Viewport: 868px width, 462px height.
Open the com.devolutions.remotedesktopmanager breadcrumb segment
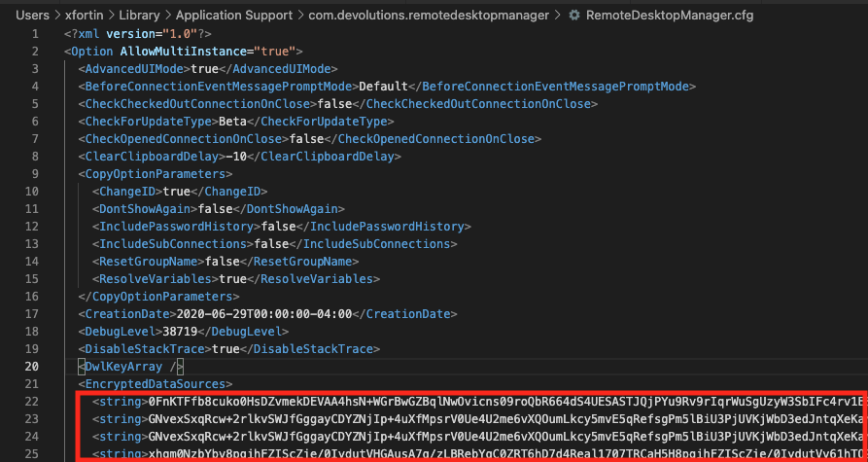coord(429,15)
